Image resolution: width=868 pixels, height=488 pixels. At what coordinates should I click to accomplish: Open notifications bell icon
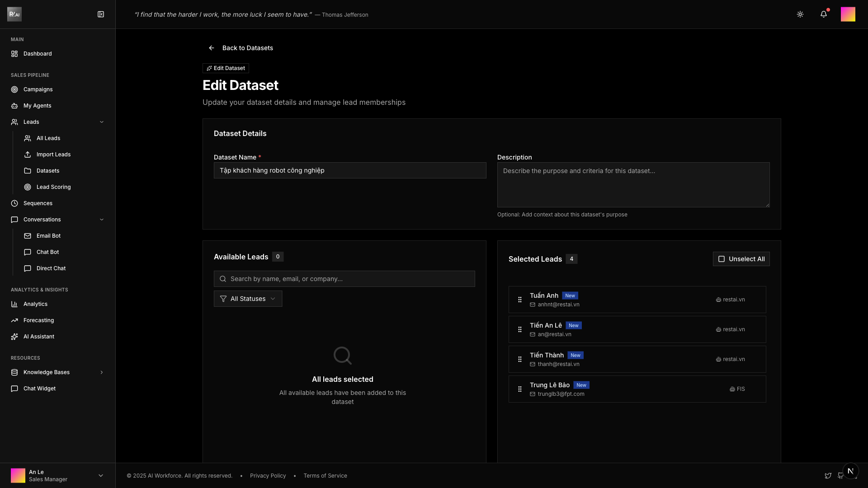pos(824,14)
